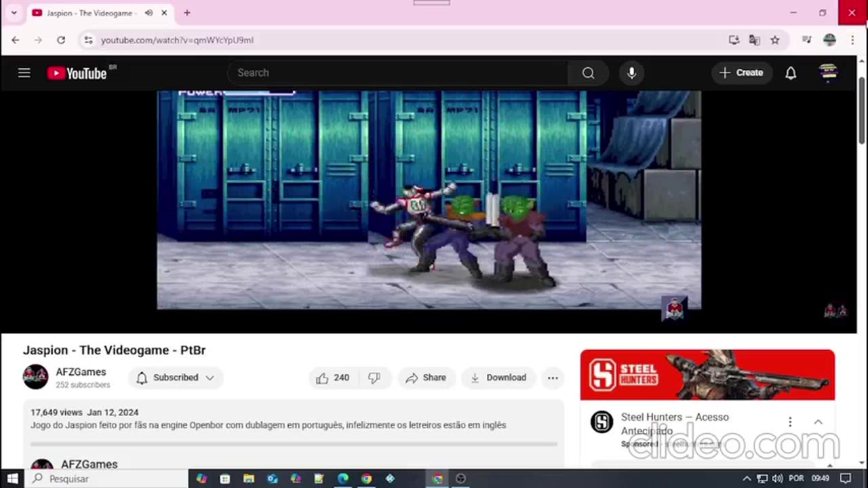868x488 pixels.
Task: Open the taskbar clock showing 09:49
Action: click(x=820, y=479)
